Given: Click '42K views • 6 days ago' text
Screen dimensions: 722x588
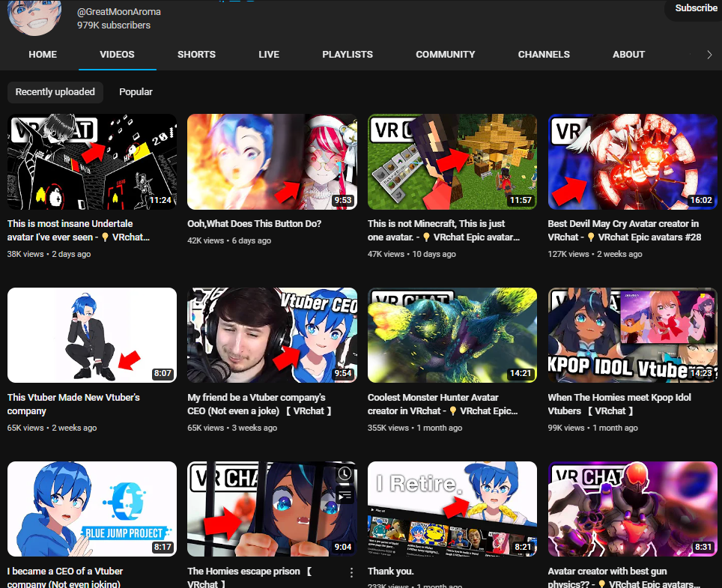Looking at the screenshot, I should click(x=229, y=240).
